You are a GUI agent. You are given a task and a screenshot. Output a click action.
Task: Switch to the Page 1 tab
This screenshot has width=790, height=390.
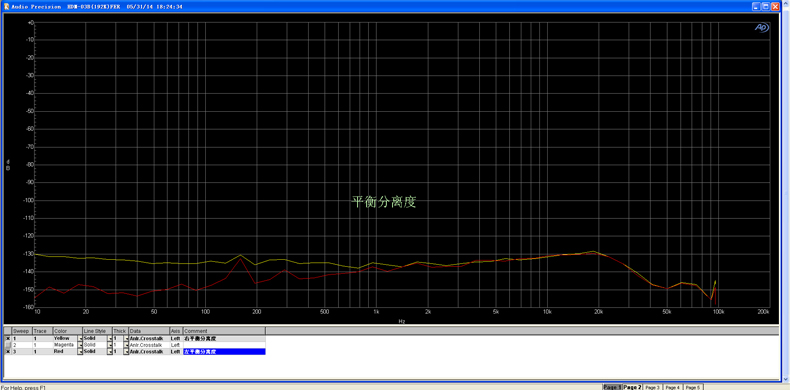coord(612,387)
